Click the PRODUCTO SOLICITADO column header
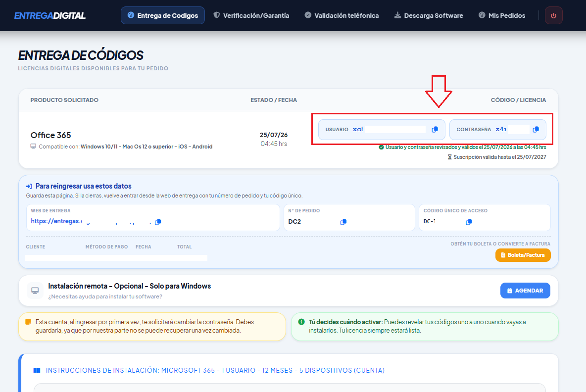Image resolution: width=586 pixels, height=392 pixels. (64, 100)
